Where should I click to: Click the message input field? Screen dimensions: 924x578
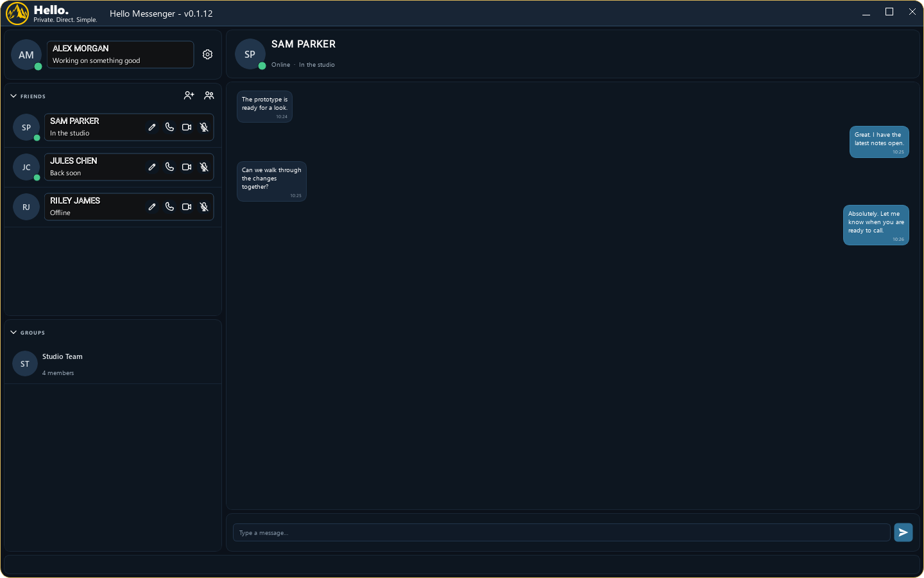coord(561,532)
